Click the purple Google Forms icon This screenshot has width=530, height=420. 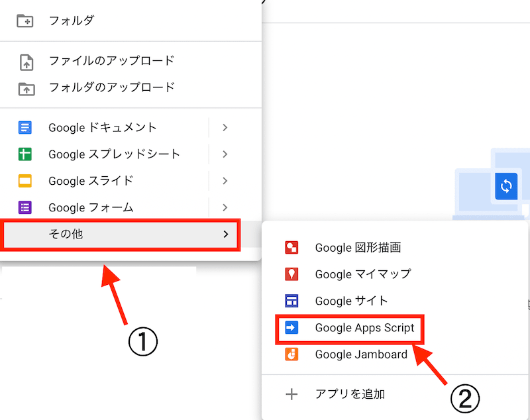tap(25, 207)
